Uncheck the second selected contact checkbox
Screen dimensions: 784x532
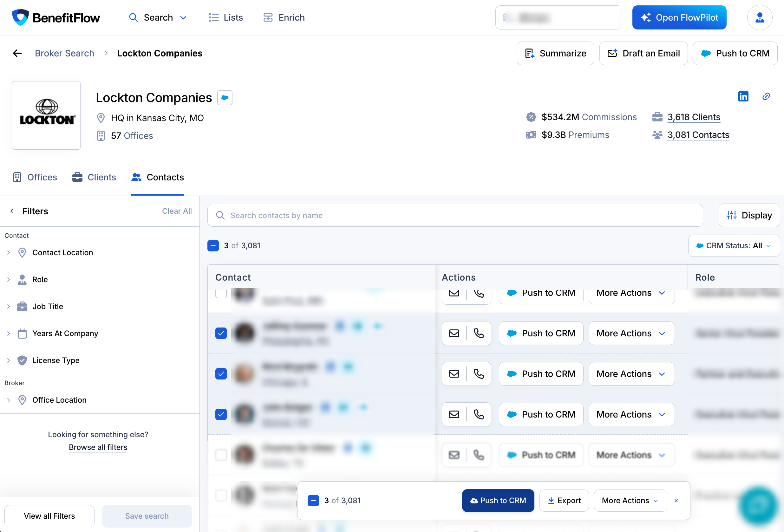(221, 374)
